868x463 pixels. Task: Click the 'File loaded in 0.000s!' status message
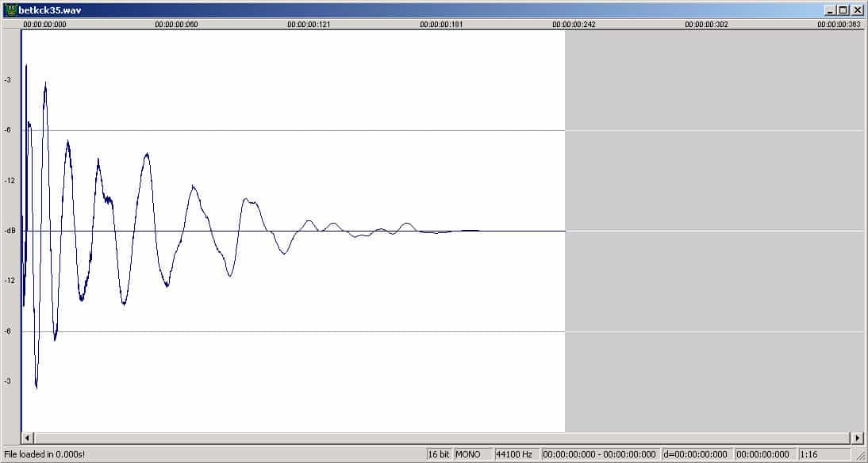pyautogui.click(x=45, y=454)
